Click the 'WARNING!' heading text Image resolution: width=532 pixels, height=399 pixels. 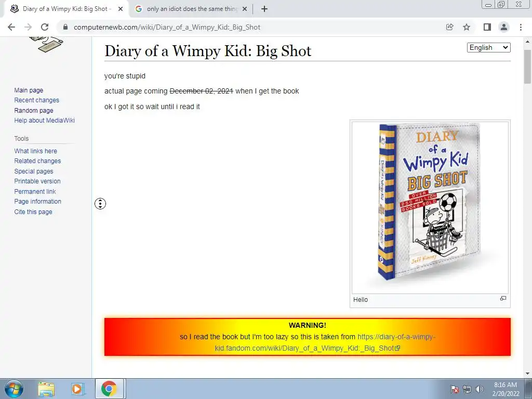click(308, 325)
